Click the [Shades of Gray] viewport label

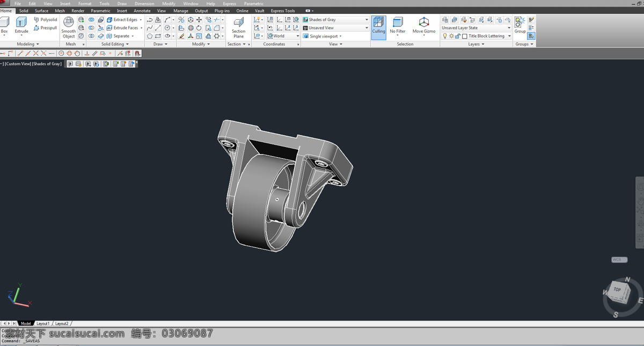tap(47, 64)
